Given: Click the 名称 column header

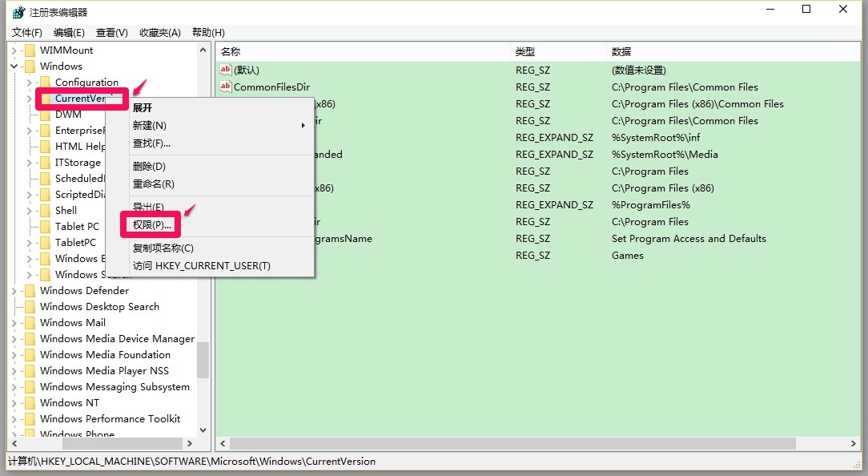Looking at the screenshot, I should pos(231,51).
